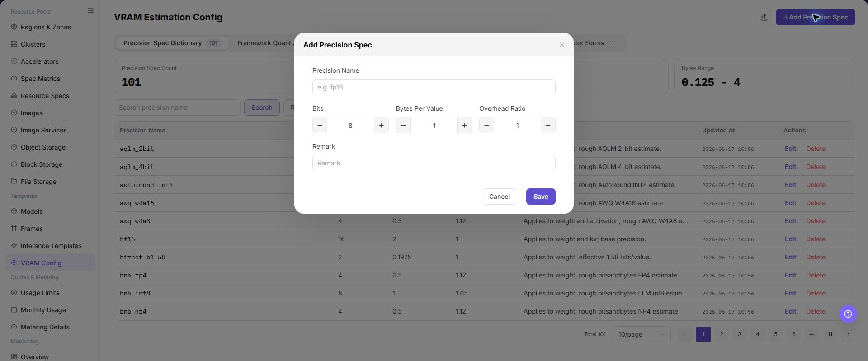Go to page 5
Viewport: 868px width, 361px height.
point(776,334)
